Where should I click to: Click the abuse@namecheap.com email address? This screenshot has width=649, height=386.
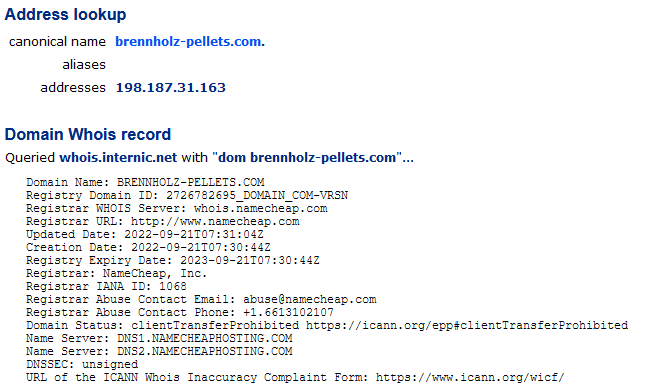coord(310,300)
